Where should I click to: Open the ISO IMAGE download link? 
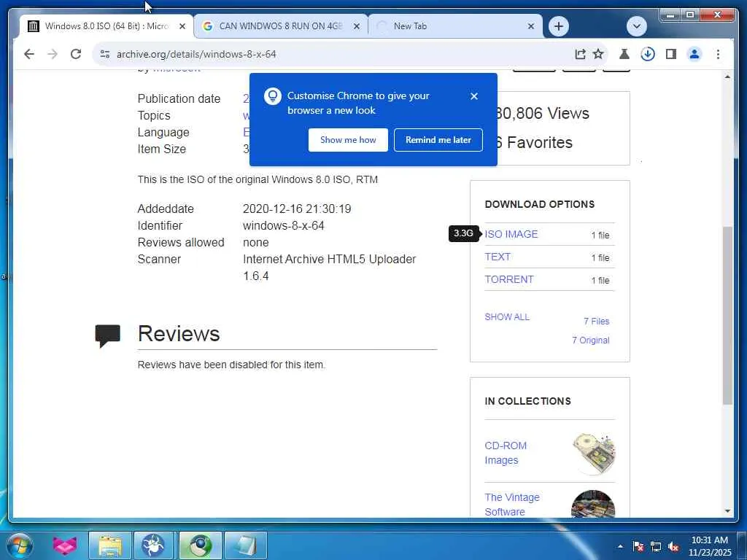point(511,234)
